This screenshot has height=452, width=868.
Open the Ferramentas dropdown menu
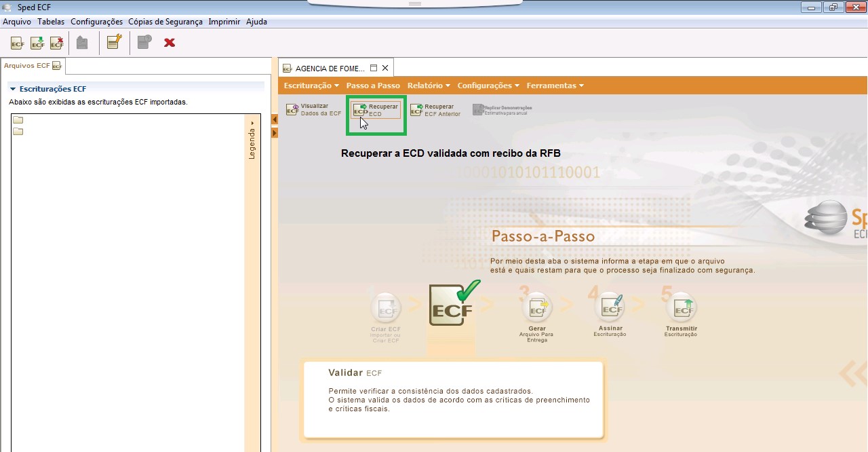click(555, 86)
